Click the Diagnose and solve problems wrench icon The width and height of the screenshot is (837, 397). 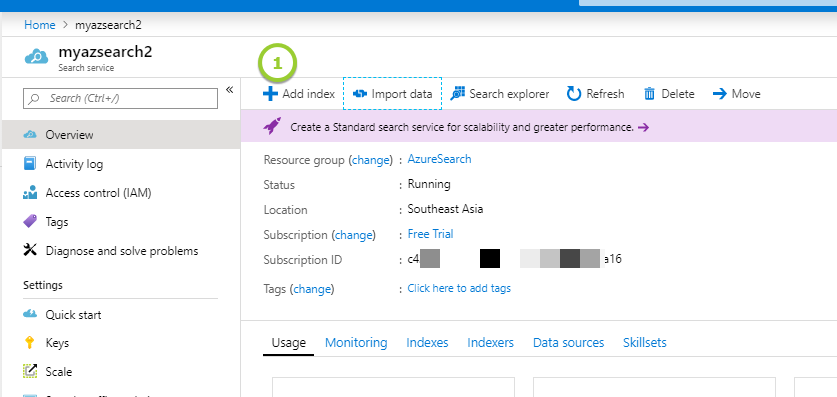coord(30,250)
